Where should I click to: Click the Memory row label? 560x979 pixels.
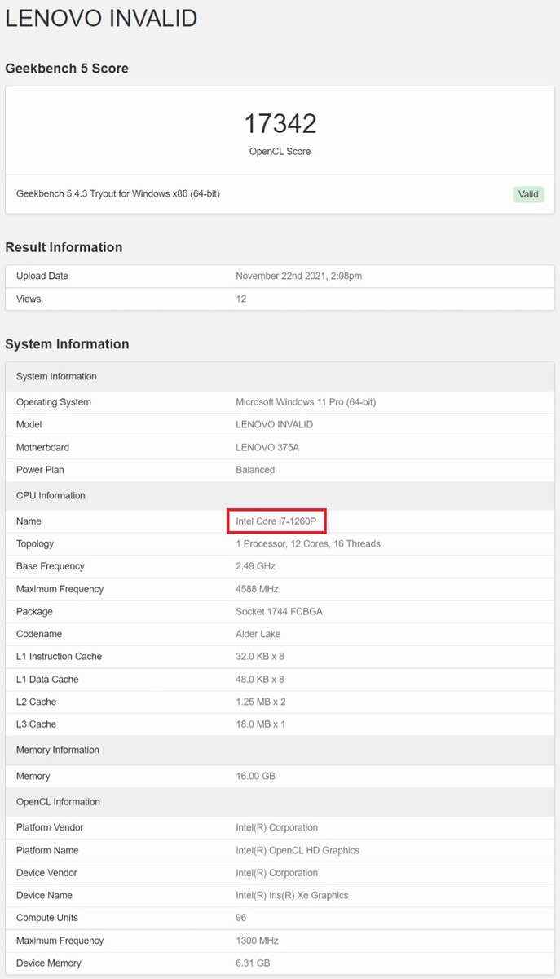(33, 776)
